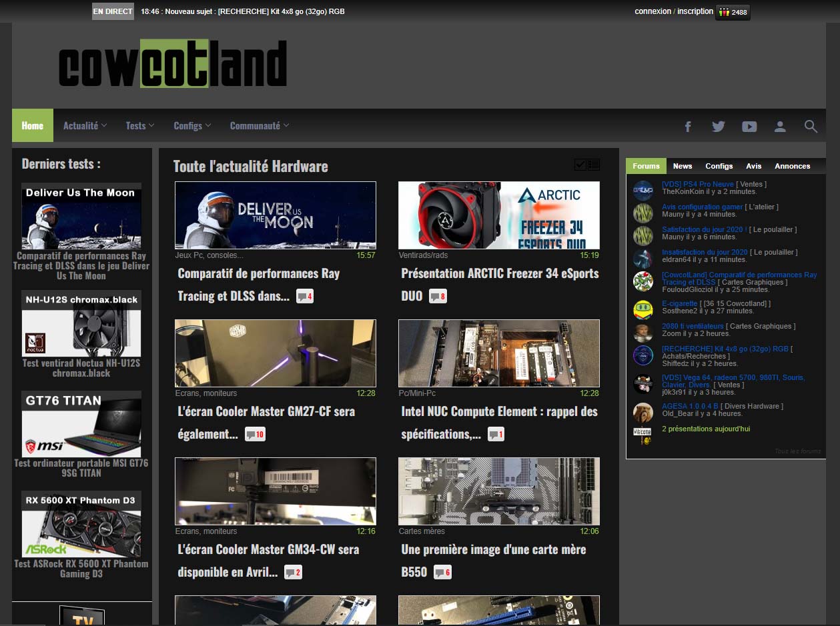This screenshot has height=626, width=840.
Task: Open Une première image d'une carte mère B550 headline
Action: 494,561
